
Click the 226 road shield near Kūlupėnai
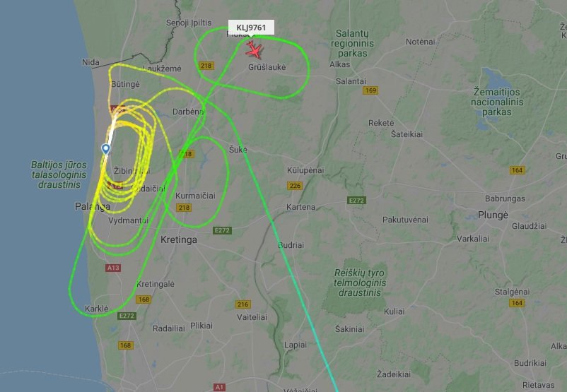point(295,186)
